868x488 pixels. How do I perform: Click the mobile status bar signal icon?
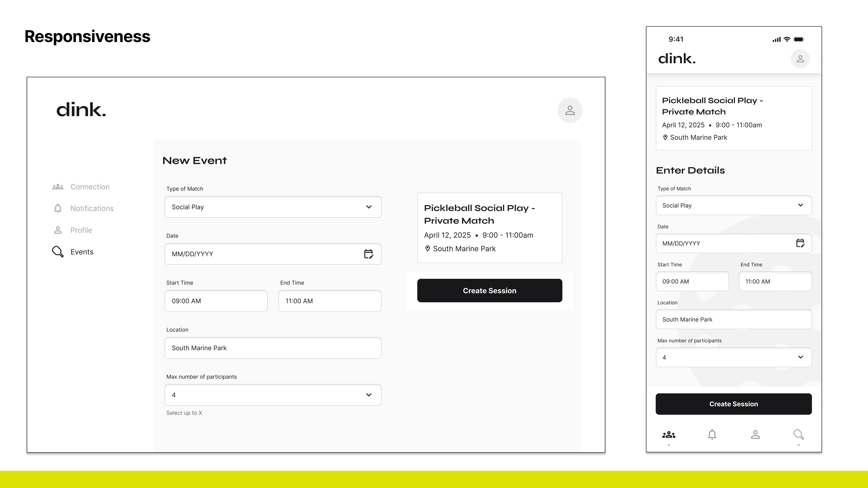point(776,40)
